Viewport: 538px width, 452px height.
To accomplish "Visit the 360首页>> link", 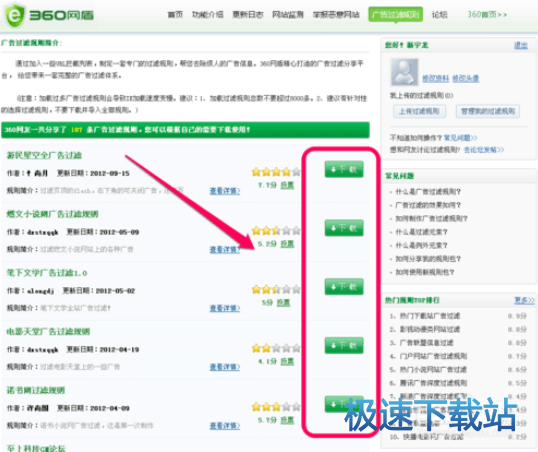I will (x=487, y=14).
